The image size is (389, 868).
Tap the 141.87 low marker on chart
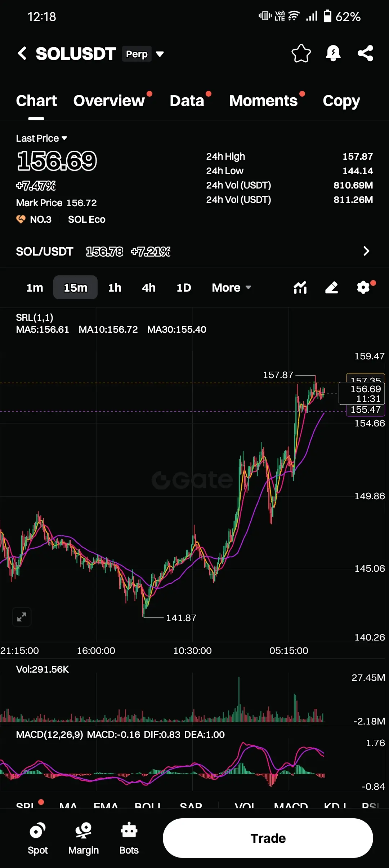pyautogui.click(x=181, y=618)
